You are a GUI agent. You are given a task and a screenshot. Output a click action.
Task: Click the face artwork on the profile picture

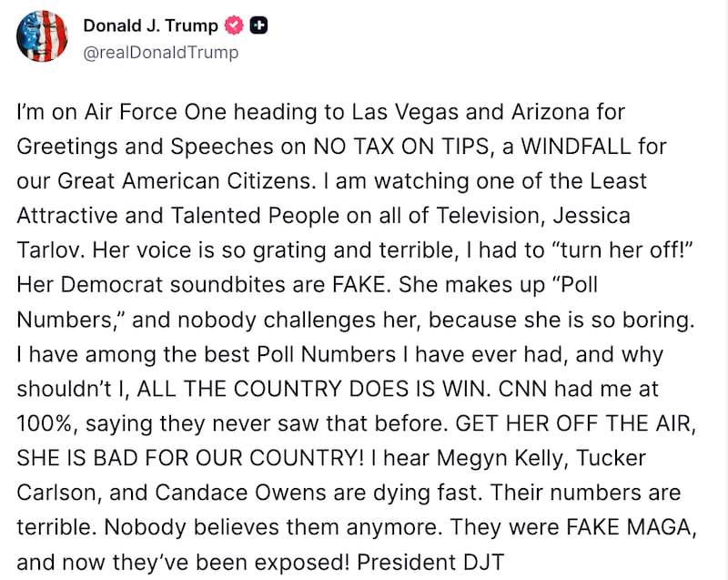coord(40,35)
